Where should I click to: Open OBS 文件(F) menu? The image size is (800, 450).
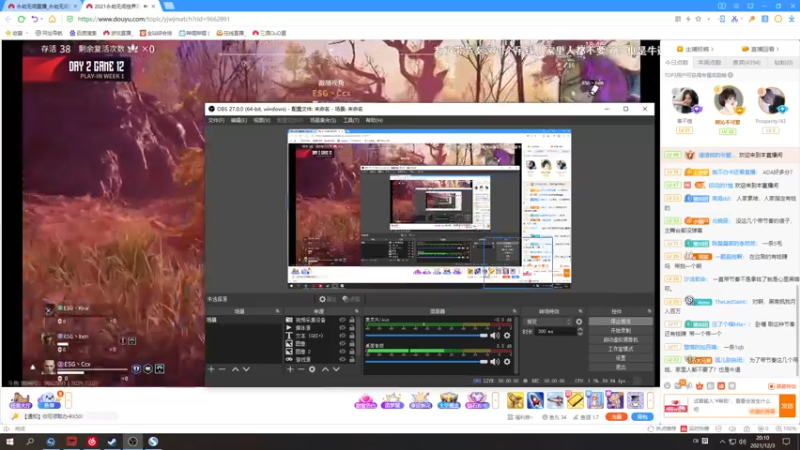click(x=216, y=120)
